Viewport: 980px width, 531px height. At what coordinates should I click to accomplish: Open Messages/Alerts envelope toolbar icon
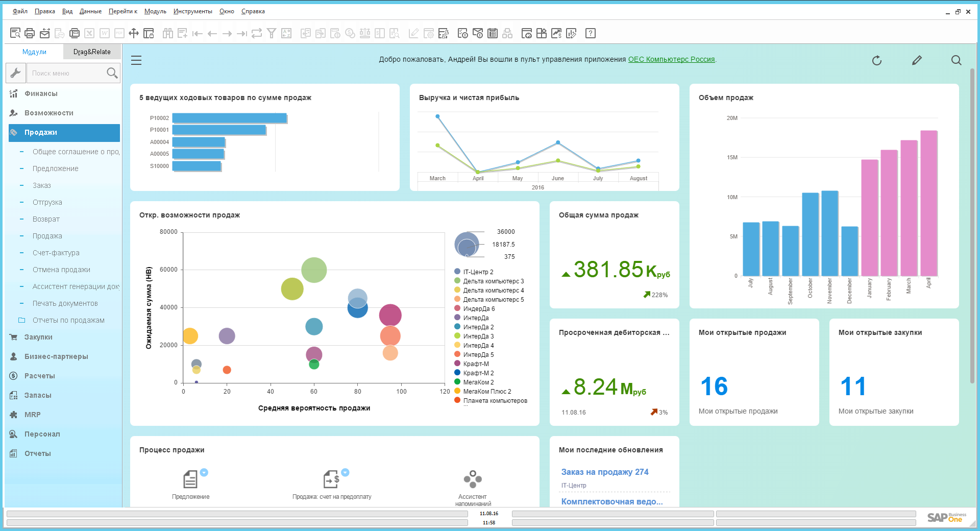coord(478,33)
